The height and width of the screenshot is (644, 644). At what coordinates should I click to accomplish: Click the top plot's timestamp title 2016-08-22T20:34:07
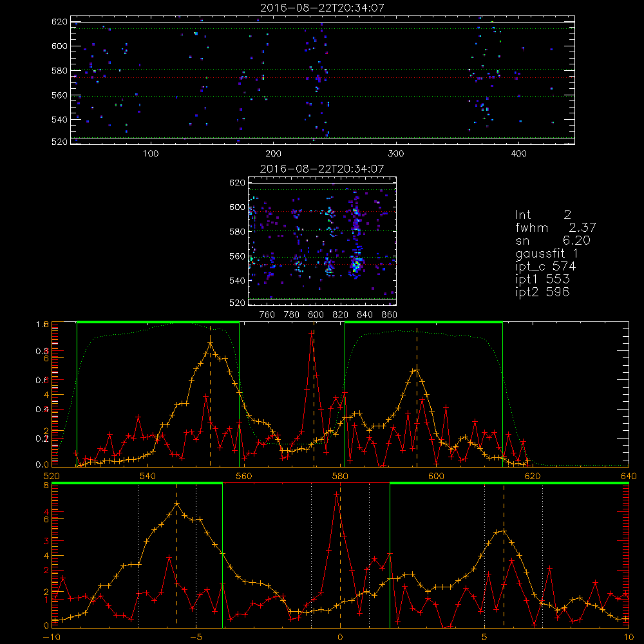tap(322, 8)
